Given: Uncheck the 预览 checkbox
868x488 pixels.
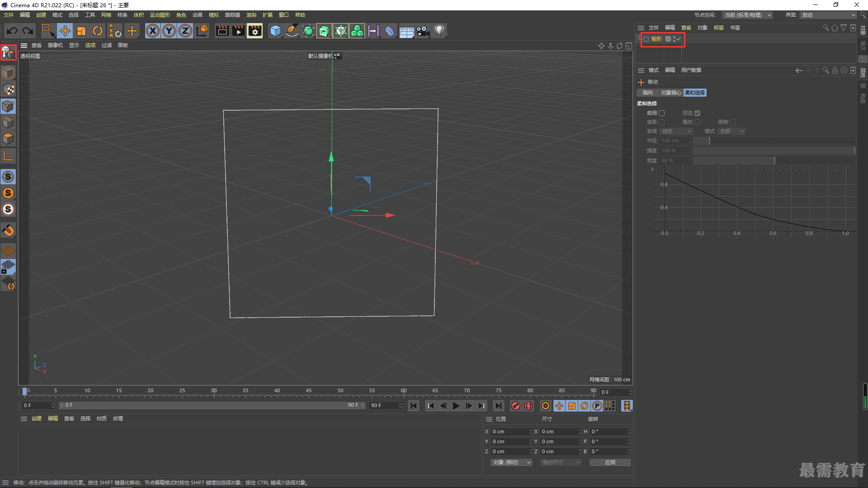Looking at the screenshot, I should tap(698, 113).
